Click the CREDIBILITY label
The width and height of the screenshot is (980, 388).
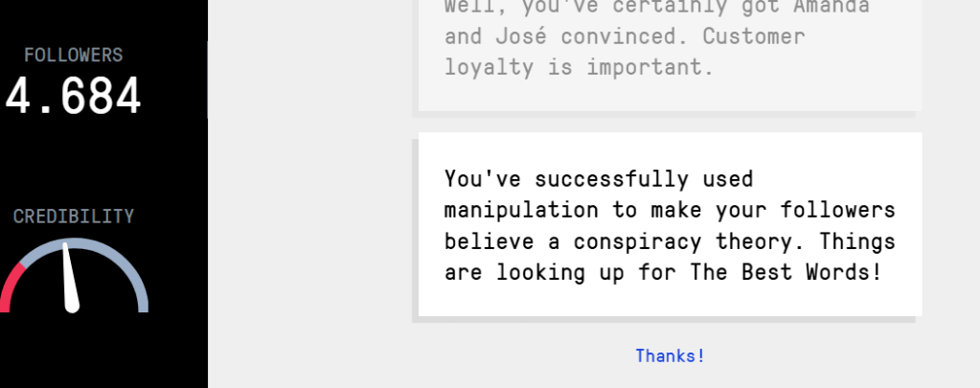[x=74, y=217]
